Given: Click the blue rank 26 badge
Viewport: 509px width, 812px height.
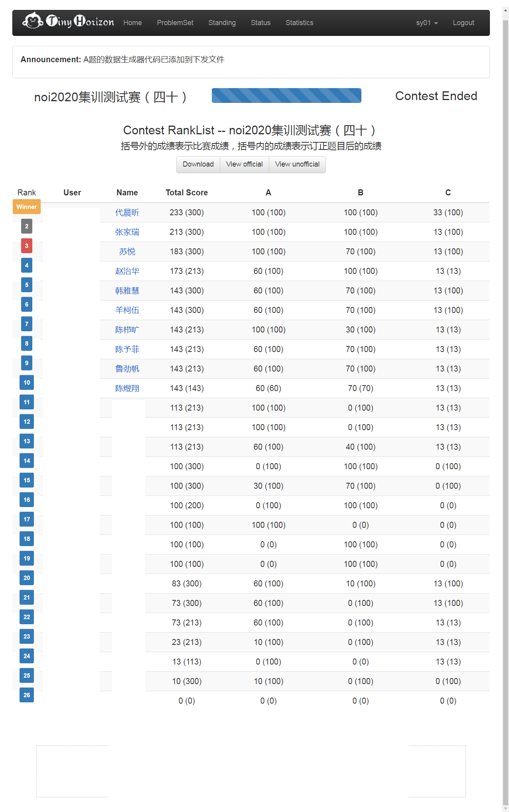Looking at the screenshot, I should click(x=27, y=695).
